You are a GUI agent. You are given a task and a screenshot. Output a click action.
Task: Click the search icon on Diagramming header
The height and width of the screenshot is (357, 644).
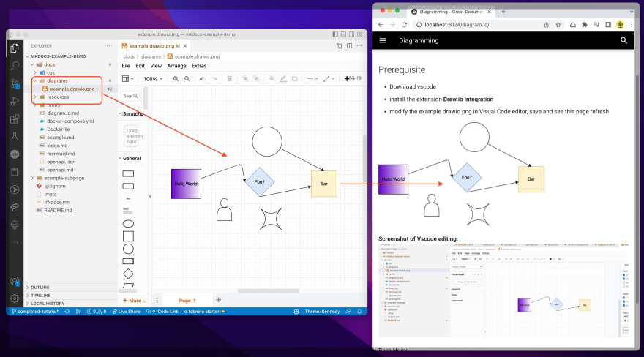(x=624, y=40)
